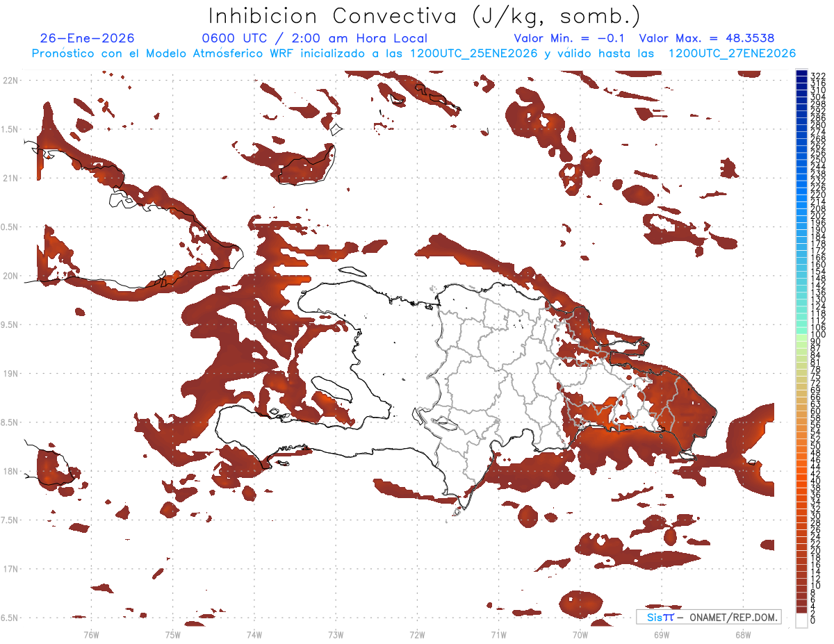This screenshot has width=834, height=644.
Task: Click the date label 26-Ene-2026
Action: [87, 38]
